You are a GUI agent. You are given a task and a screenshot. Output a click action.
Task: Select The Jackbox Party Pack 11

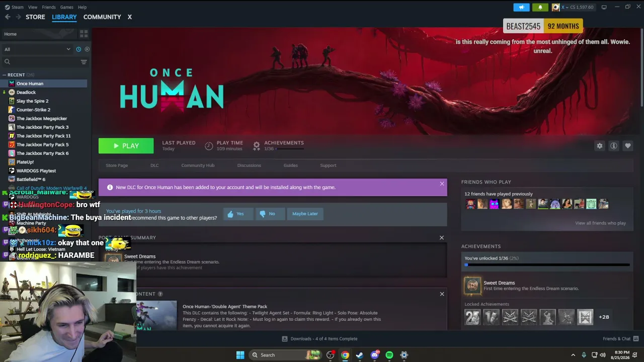coord(44,136)
